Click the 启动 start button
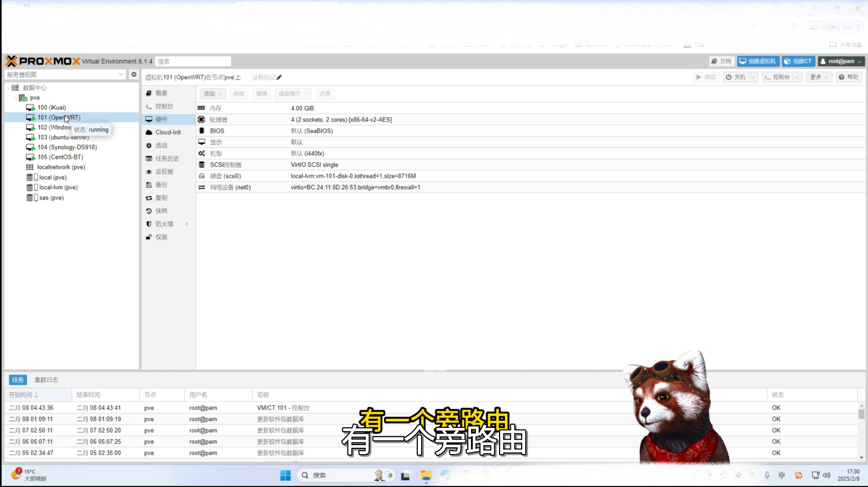This screenshot has width=868, height=487. tap(706, 77)
